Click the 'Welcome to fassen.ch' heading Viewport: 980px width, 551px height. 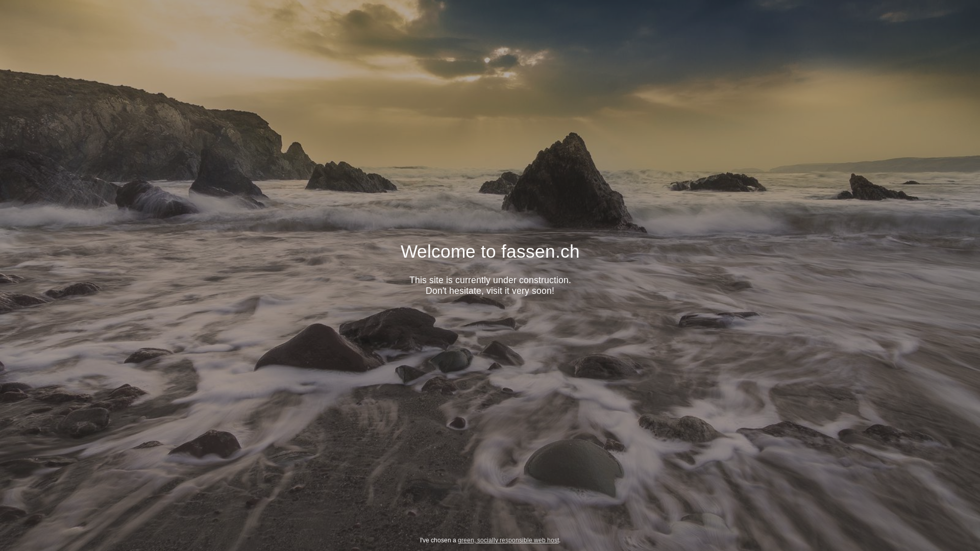pos(490,252)
